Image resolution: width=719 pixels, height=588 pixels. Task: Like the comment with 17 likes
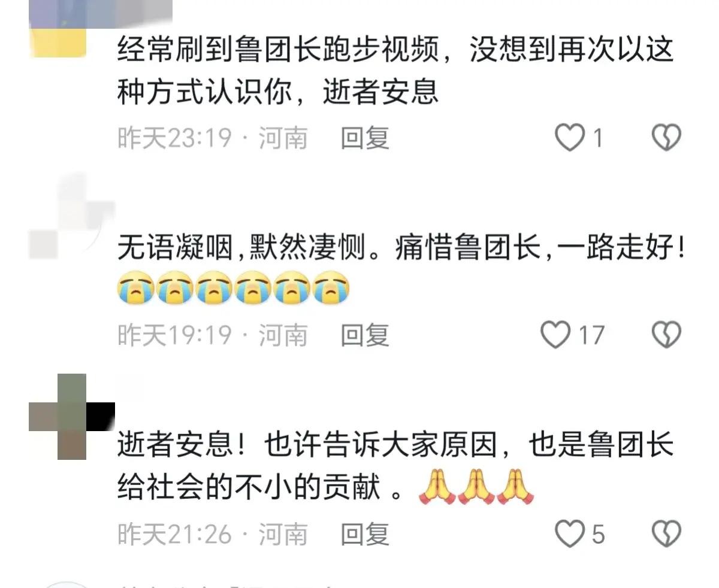tap(555, 335)
